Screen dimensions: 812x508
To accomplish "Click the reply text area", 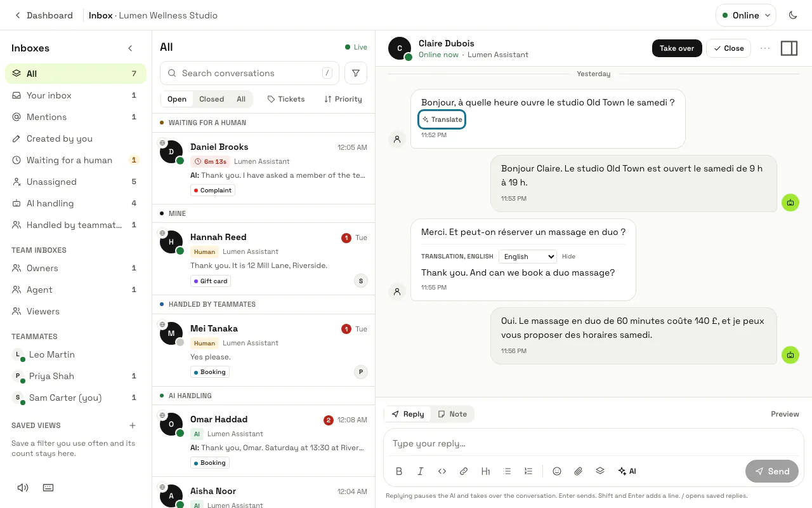I will click(593, 443).
